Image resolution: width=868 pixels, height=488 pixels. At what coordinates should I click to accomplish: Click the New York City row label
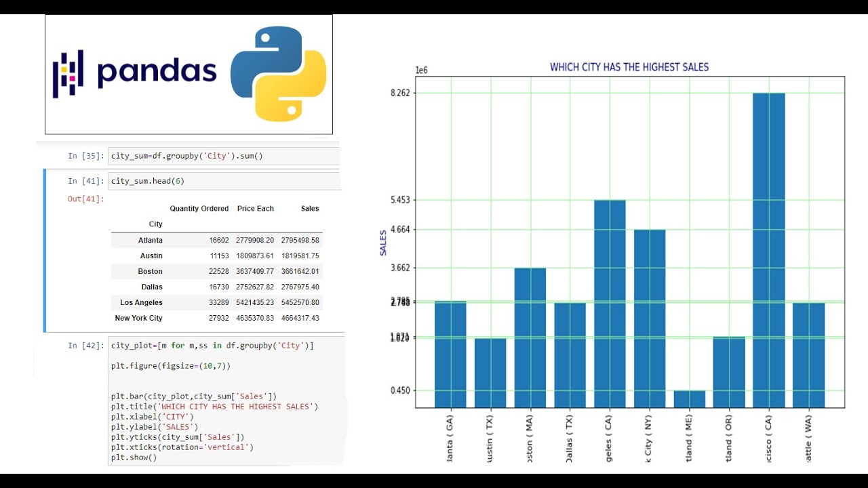click(x=138, y=319)
